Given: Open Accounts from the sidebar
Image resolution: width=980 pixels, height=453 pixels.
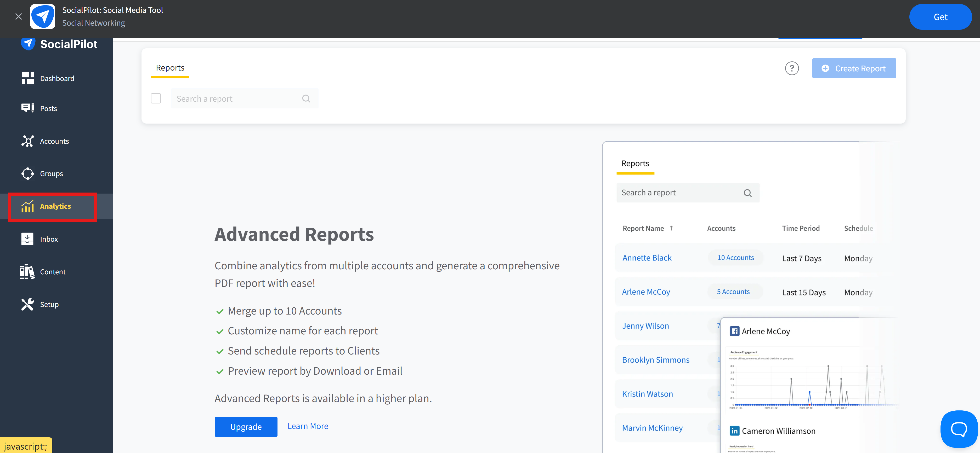Looking at the screenshot, I should (x=27, y=141).
